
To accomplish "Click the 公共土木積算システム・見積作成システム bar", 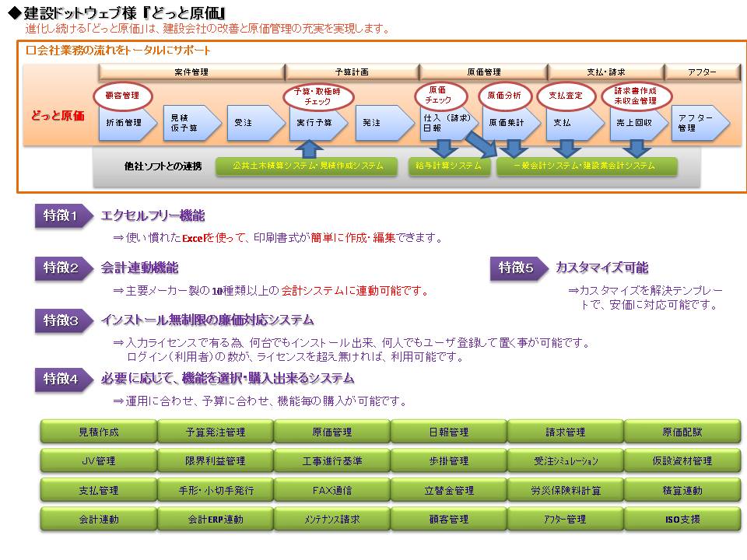I will 307,166.
